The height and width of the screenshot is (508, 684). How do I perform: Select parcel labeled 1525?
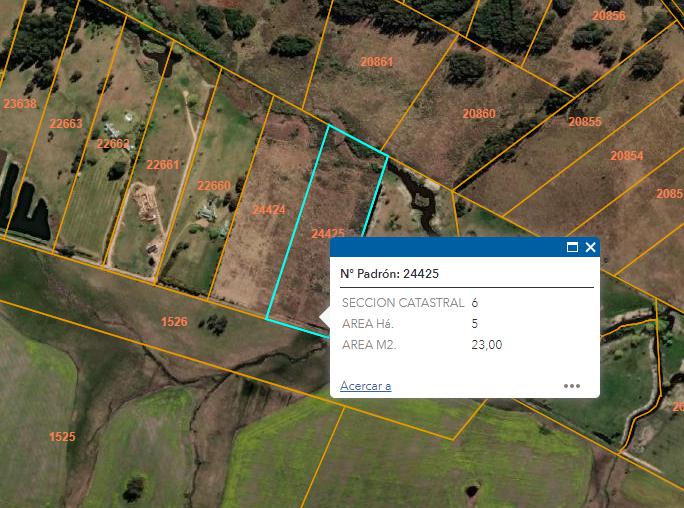point(62,436)
